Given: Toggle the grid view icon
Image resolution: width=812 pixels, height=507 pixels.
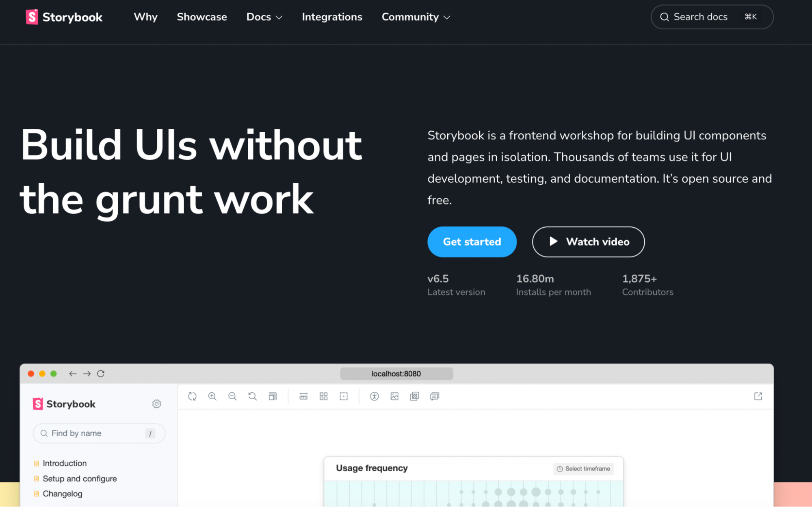Looking at the screenshot, I should tap(324, 396).
